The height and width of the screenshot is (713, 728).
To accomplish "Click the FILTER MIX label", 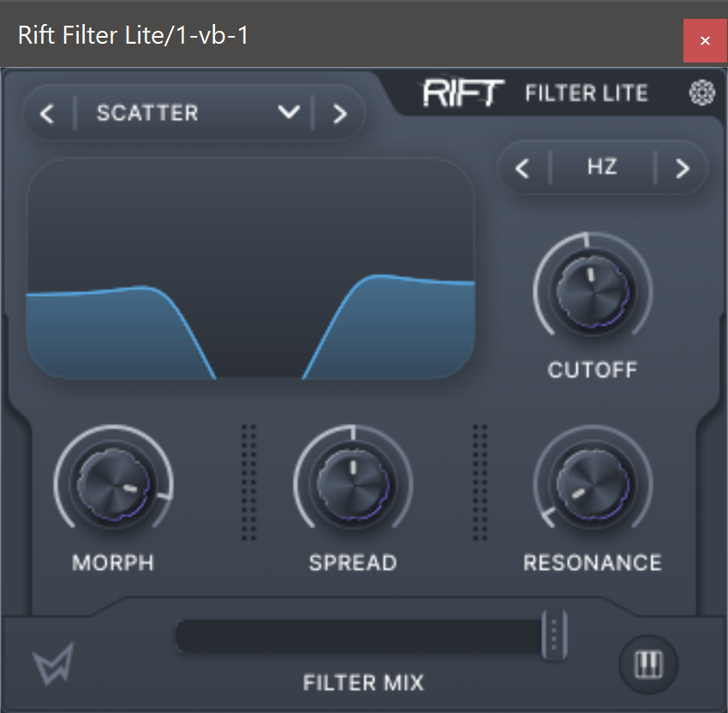I will coord(363,683).
